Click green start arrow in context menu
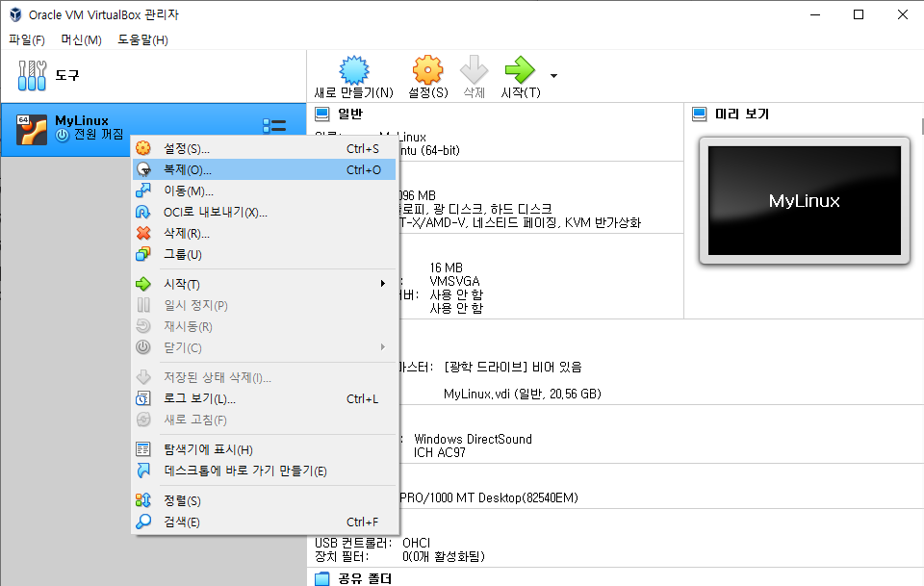This screenshot has height=586, width=924. 143,284
